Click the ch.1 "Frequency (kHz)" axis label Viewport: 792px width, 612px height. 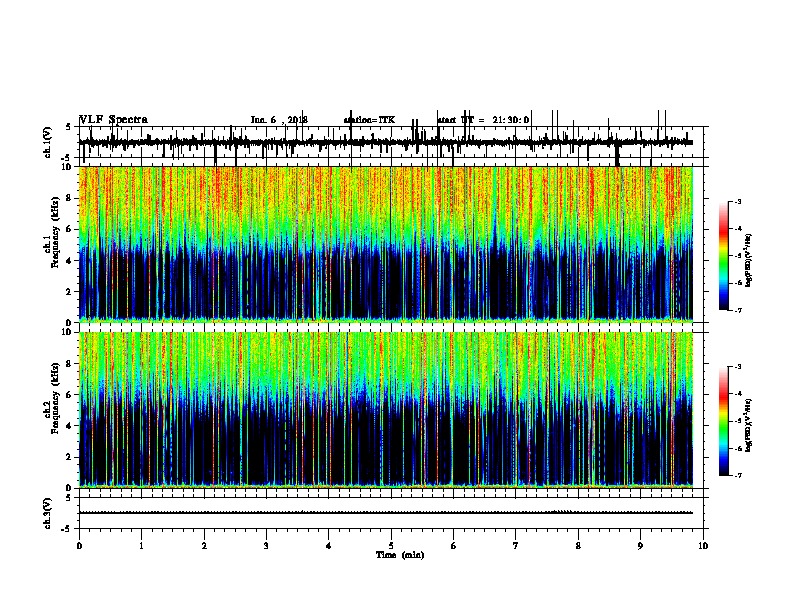click(x=56, y=232)
